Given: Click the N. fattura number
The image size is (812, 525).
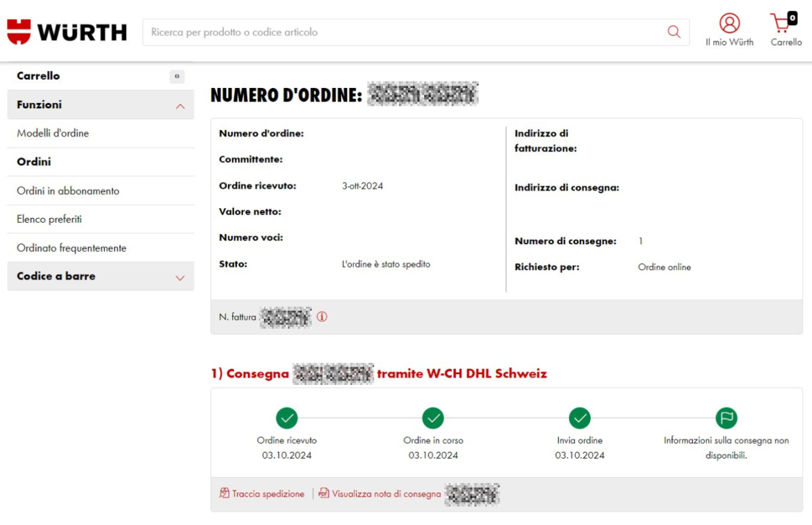Looking at the screenshot, I should tap(286, 317).
